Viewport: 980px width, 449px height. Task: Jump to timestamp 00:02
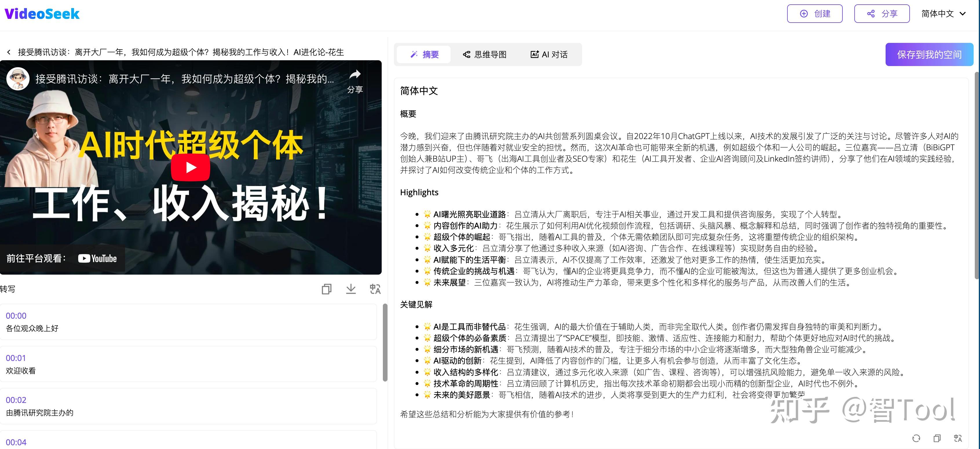(x=16, y=400)
